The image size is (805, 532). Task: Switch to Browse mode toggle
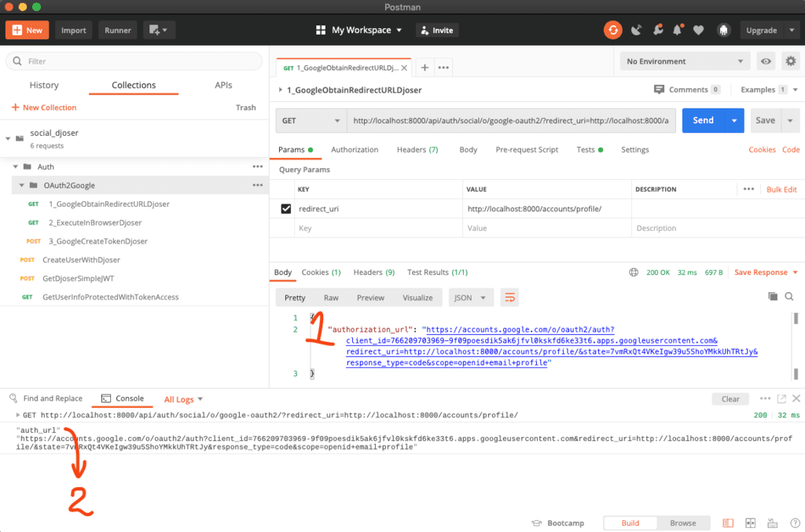682,523
